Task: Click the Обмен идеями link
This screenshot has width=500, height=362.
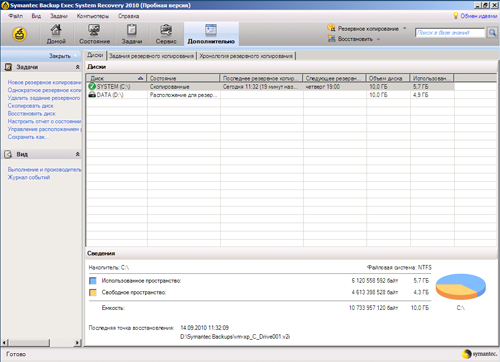Action: (479, 16)
